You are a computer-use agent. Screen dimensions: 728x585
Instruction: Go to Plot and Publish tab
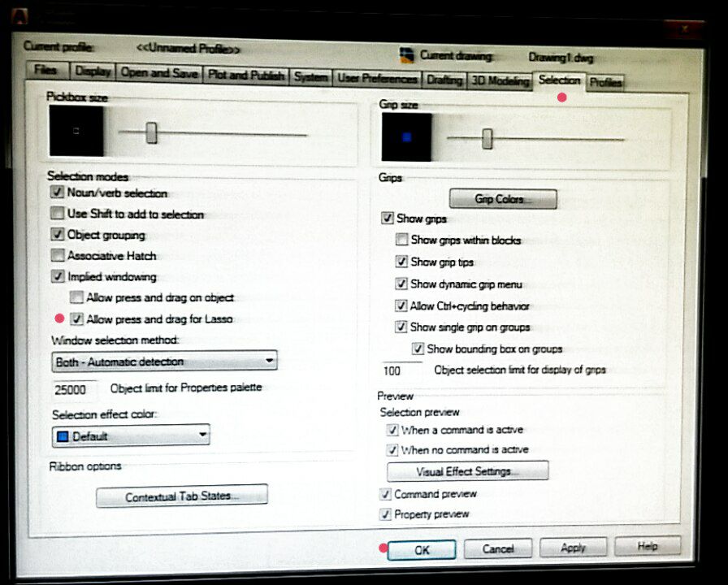pos(245,76)
